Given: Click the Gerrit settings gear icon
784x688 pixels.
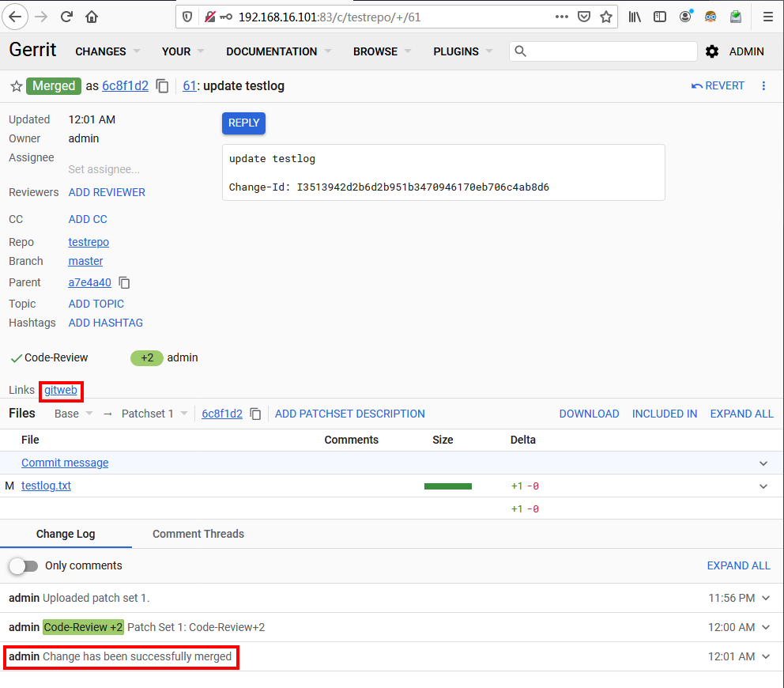Looking at the screenshot, I should click(712, 51).
